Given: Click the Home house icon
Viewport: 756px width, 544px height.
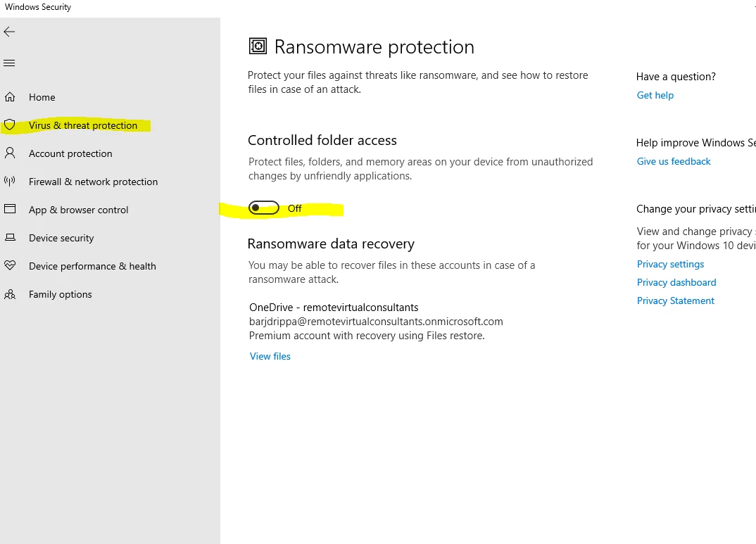Looking at the screenshot, I should [10, 97].
